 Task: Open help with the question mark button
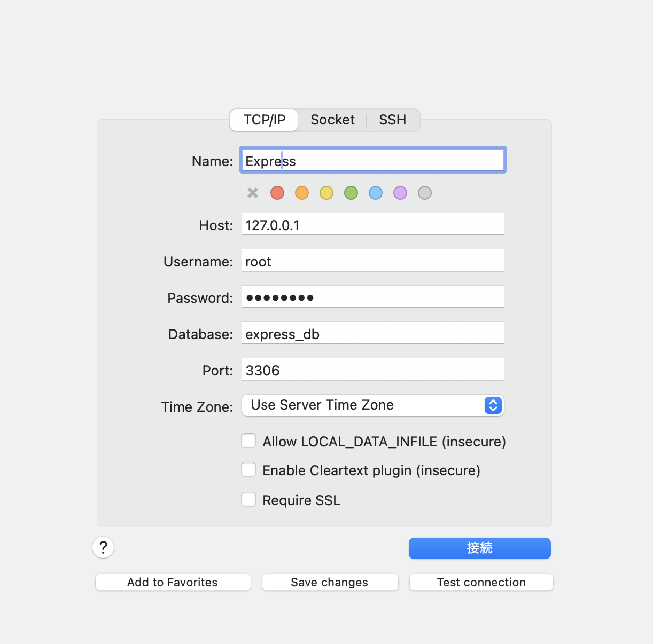[103, 547]
